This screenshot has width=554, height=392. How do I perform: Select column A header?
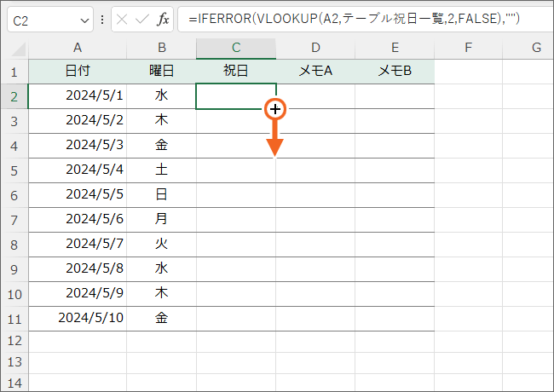(x=78, y=48)
